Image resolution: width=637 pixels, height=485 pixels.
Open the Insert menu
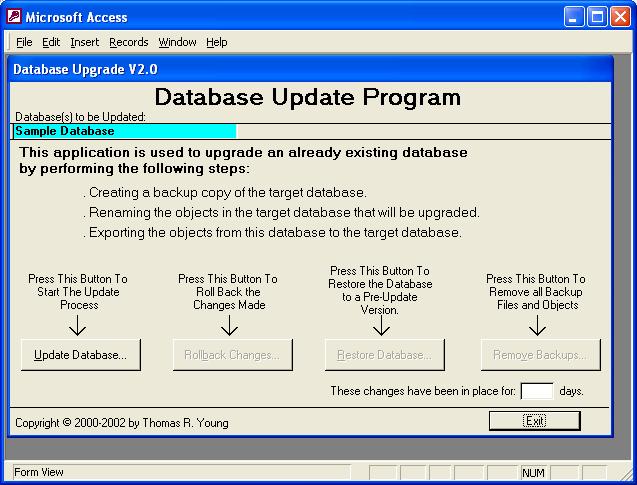[84, 42]
